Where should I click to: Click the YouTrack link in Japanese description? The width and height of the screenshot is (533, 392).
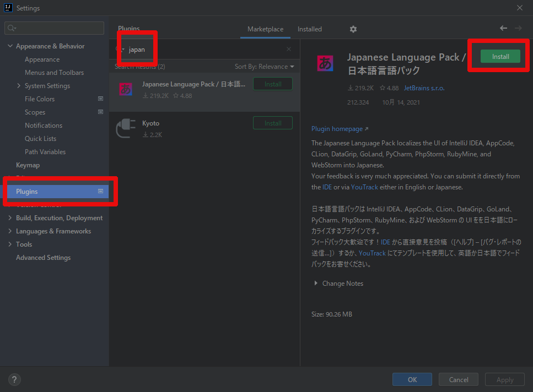point(372,253)
